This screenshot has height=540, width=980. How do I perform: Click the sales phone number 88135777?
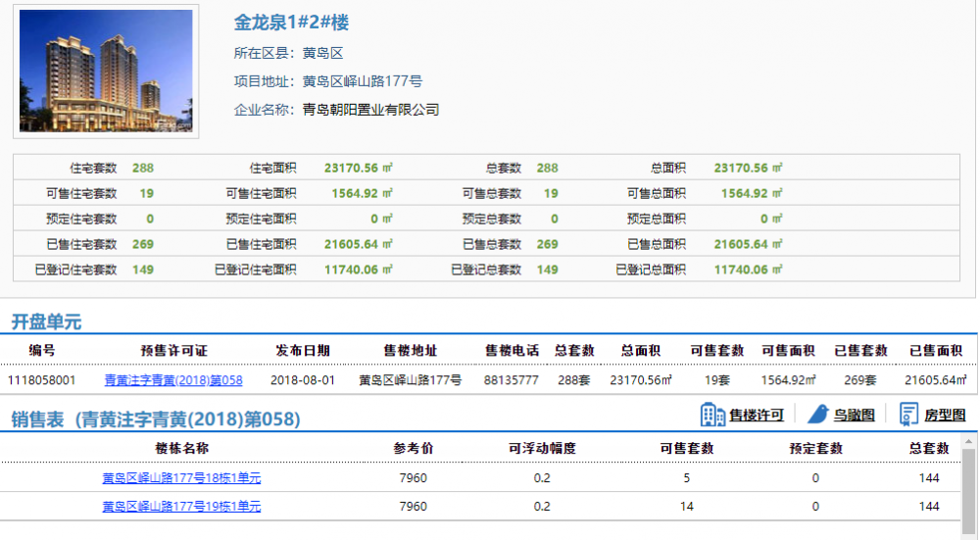[512, 380]
